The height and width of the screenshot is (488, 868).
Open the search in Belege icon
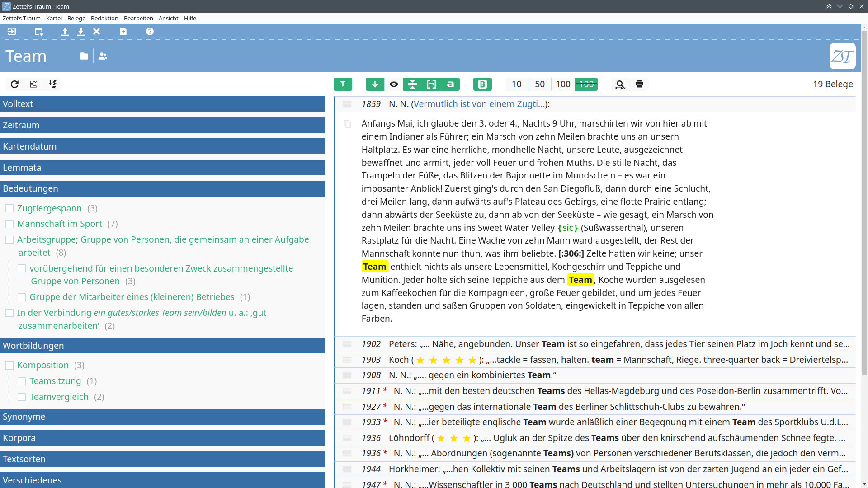pyautogui.click(x=620, y=84)
